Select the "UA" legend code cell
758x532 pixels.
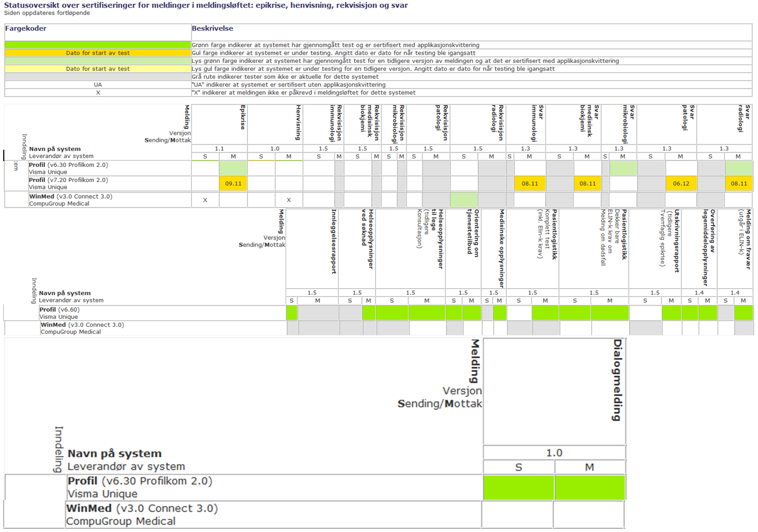tap(98, 85)
